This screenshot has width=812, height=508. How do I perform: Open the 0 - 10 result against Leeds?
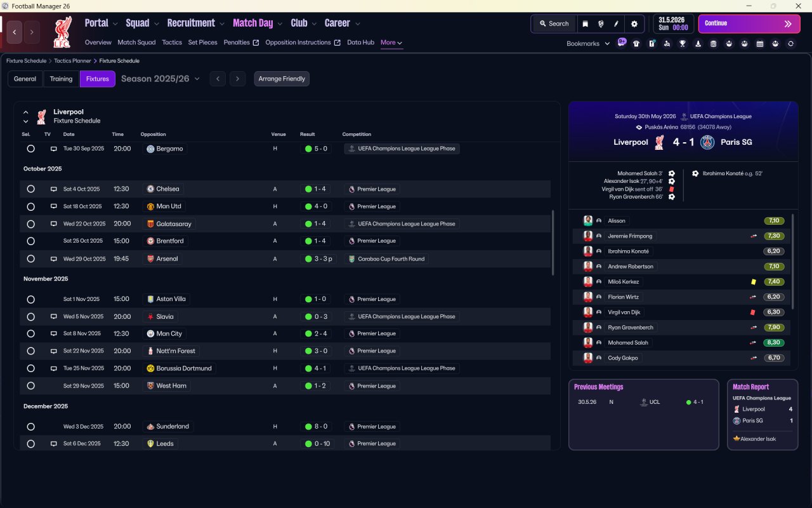pos(318,444)
